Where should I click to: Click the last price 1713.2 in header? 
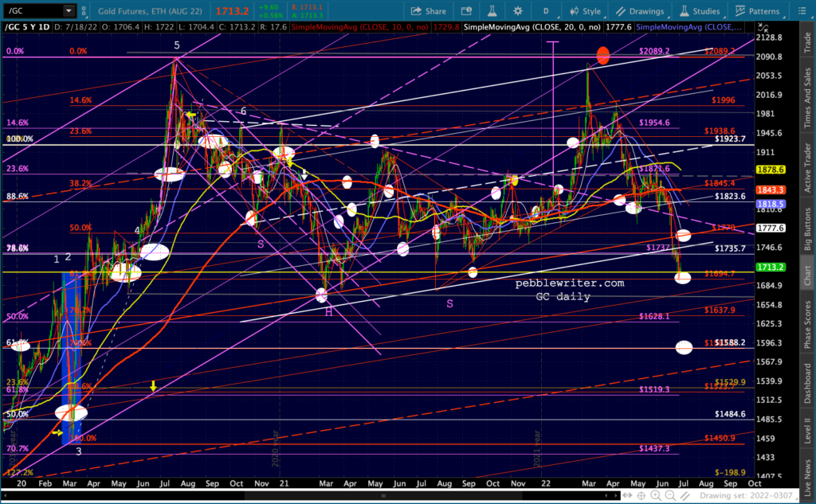(232, 11)
